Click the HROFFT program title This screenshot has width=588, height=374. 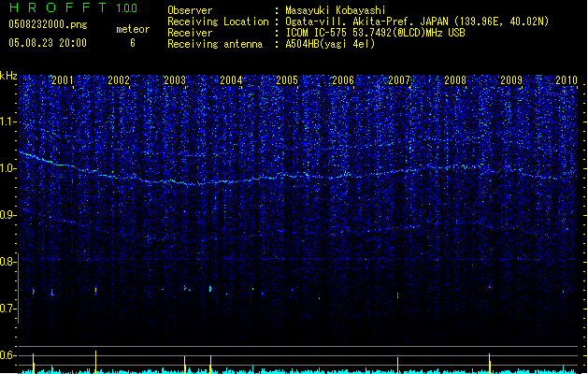58,7
